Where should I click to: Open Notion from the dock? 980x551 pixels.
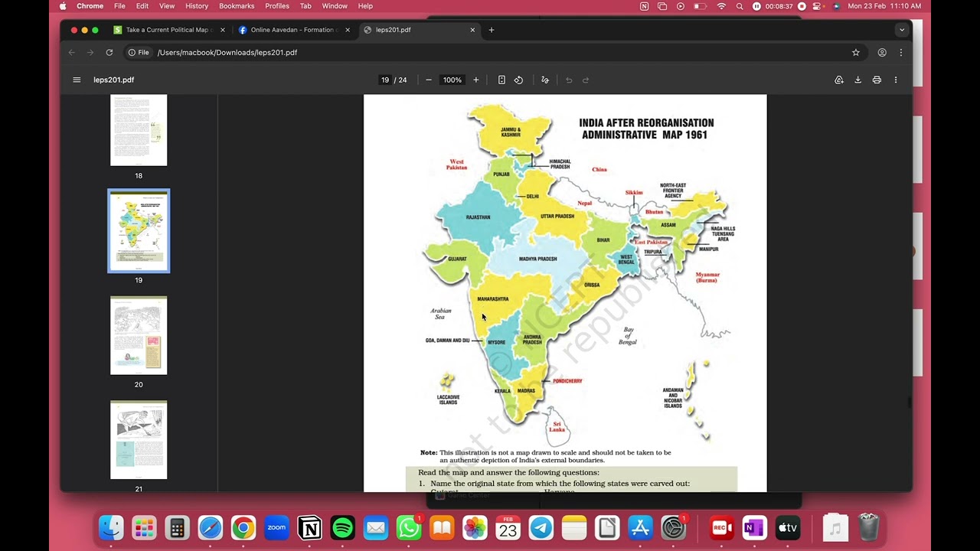pyautogui.click(x=309, y=528)
